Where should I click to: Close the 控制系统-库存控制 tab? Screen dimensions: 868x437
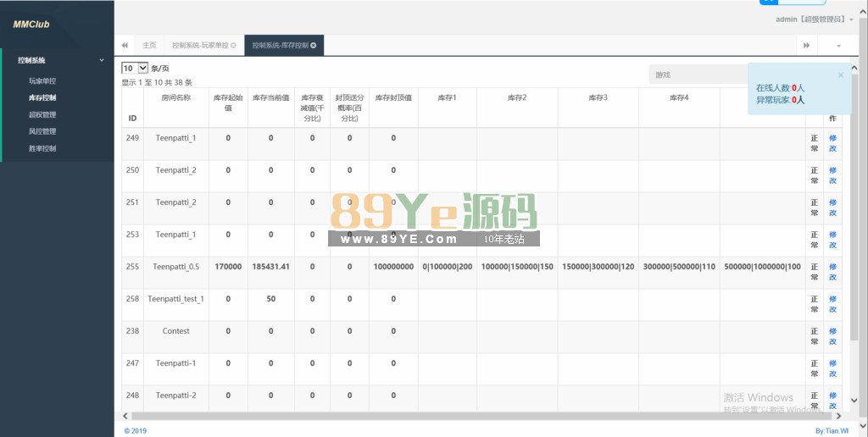(x=314, y=45)
